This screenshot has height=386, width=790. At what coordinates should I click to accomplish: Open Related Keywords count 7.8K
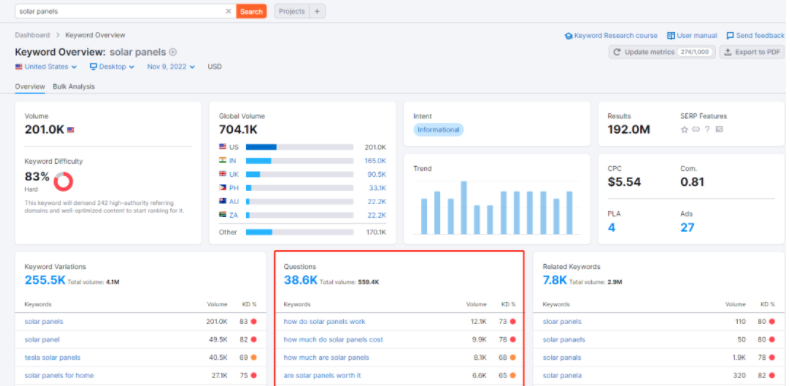555,280
